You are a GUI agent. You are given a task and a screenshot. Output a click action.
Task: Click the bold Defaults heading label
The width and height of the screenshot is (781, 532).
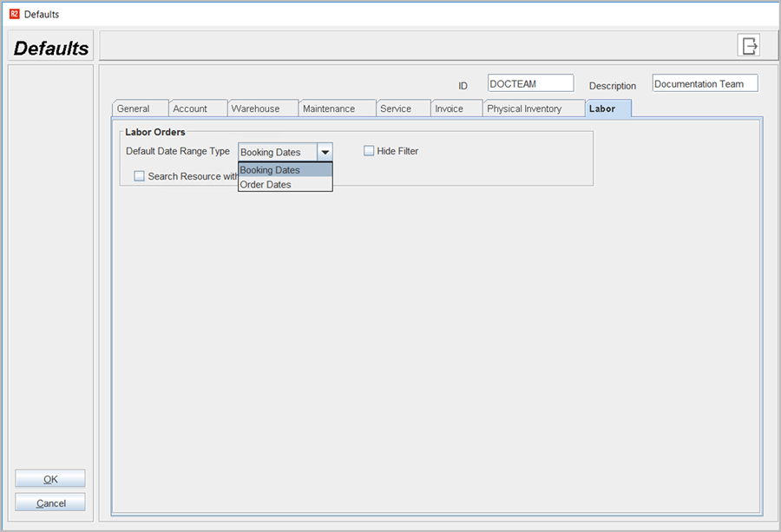click(51, 49)
